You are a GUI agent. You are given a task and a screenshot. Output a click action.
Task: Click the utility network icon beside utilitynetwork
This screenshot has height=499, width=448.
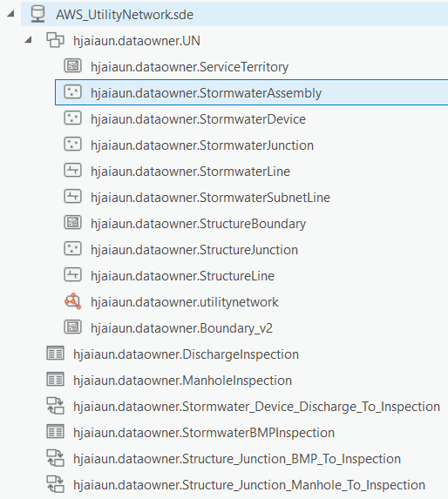tap(73, 301)
